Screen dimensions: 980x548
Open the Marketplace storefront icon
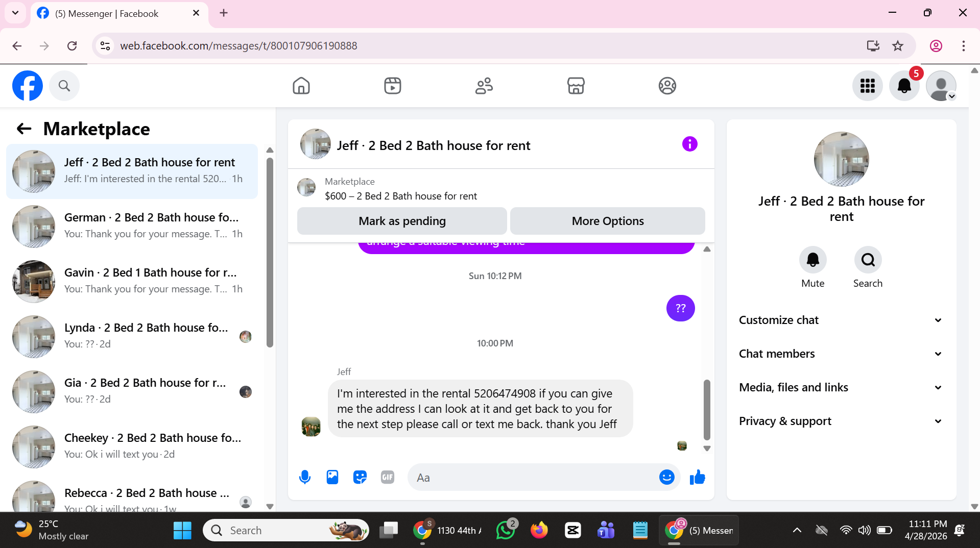[x=576, y=86]
